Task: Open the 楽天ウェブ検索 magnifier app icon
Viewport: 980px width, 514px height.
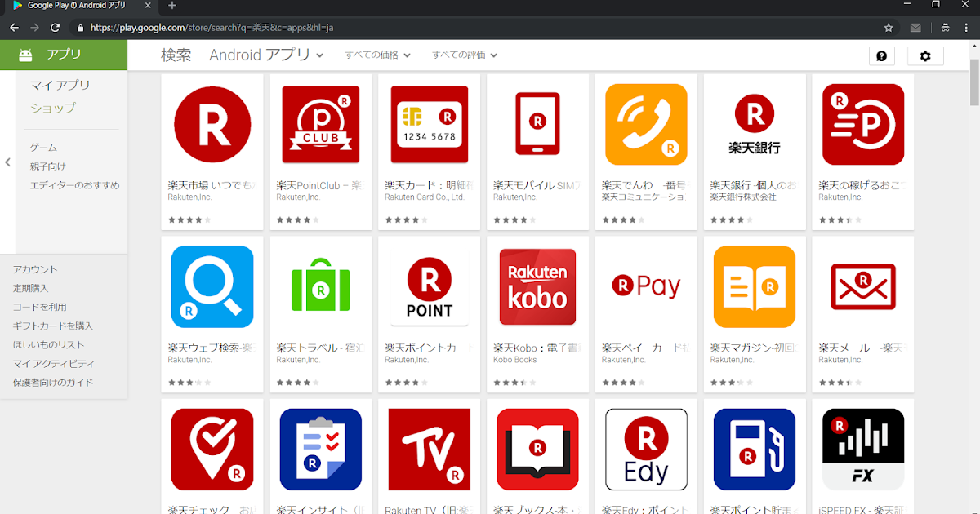Action: 212,286
